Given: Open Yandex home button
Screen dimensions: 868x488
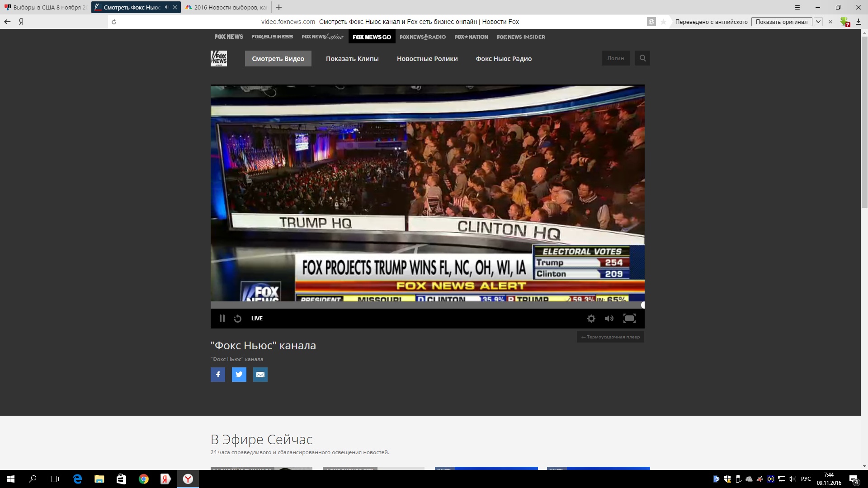Looking at the screenshot, I should [x=21, y=22].
